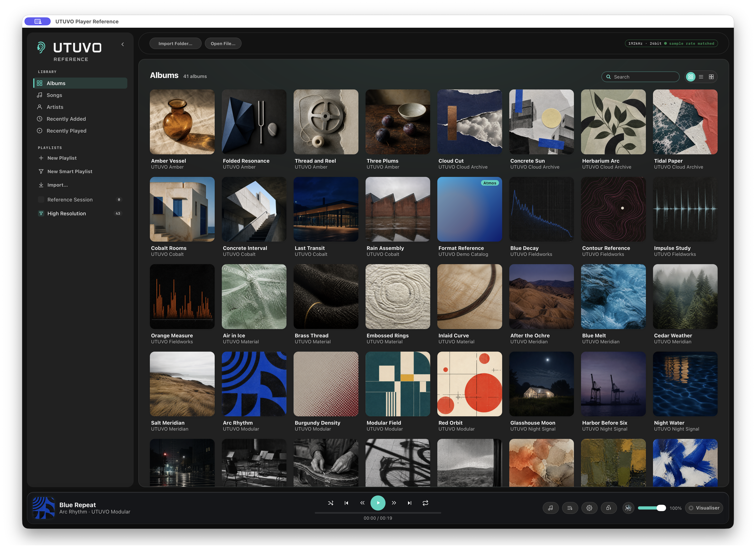Switch to list view
The width and height of the screenshot is (756, 558).
point(701,77)
